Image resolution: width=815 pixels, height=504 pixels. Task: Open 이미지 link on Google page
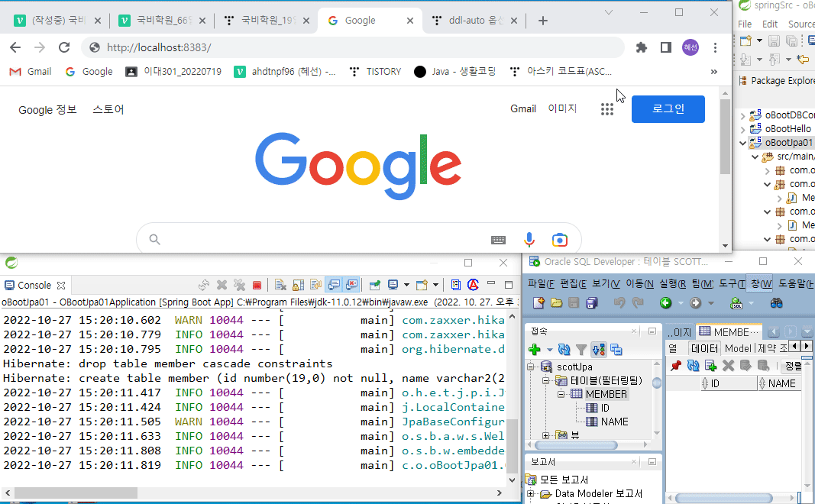(x=562, y=108)
